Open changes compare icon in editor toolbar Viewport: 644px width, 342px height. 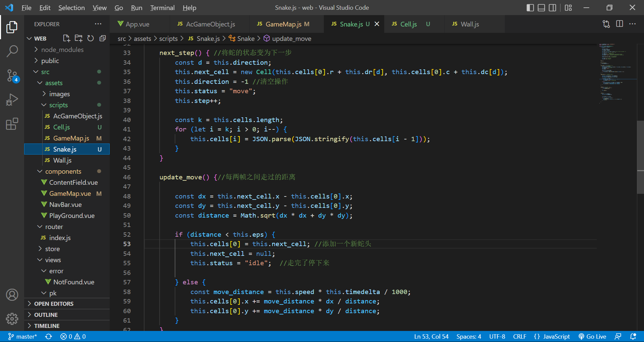(606, 24)
